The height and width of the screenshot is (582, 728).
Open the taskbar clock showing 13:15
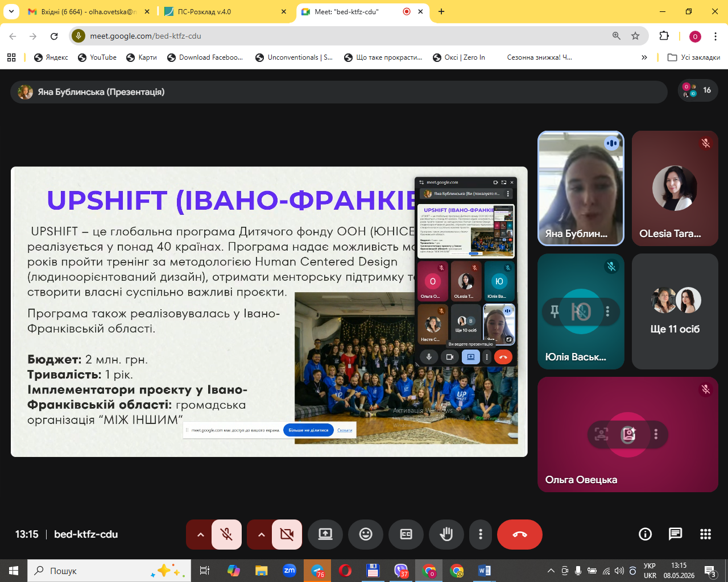(679, 571)
